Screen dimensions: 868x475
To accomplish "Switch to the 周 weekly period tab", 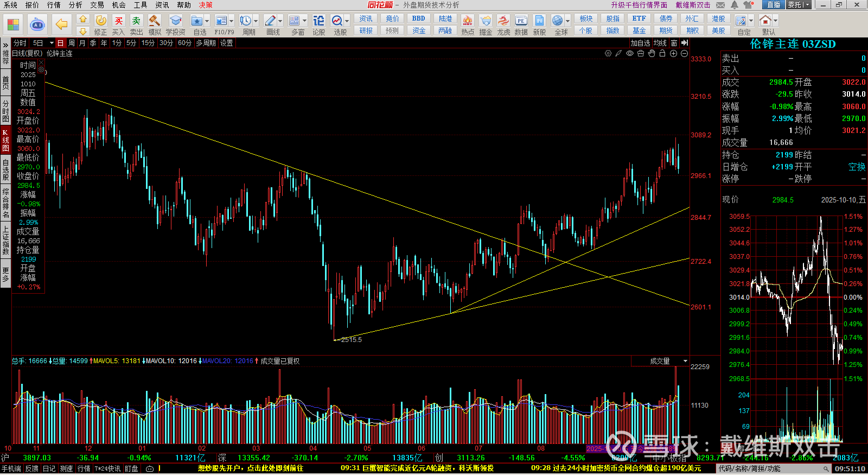I will tap(72, 43).
